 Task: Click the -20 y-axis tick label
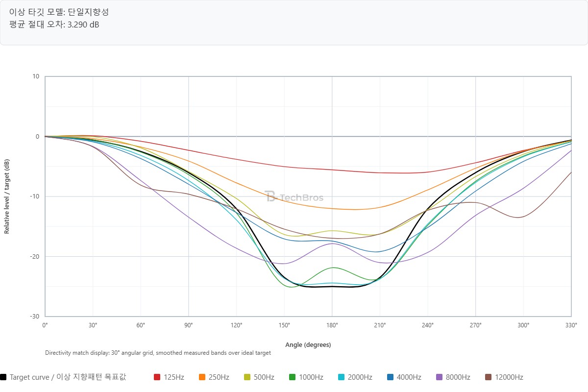click(36, 257)
